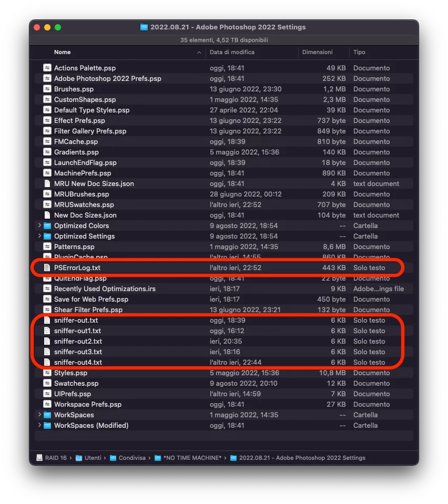
Task: Expand the WorkSpaces folder disclosure arrow
Action: (x=39, y=415)
